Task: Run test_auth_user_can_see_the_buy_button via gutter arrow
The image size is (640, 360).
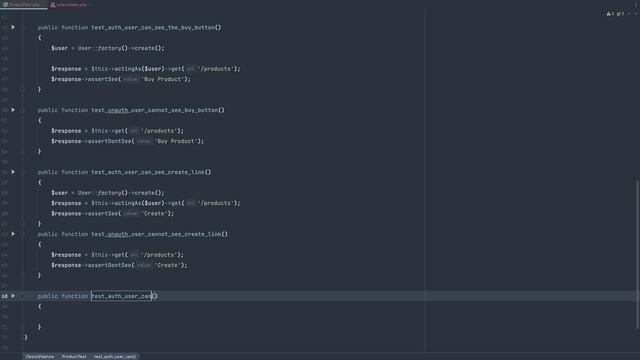Action: pos(13,27)
